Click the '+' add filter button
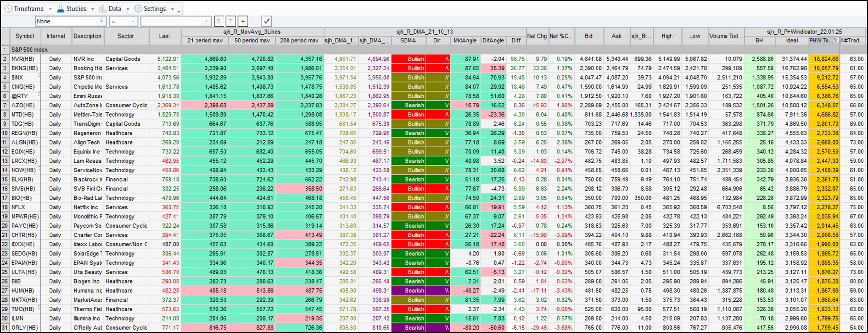 [243, 21]
